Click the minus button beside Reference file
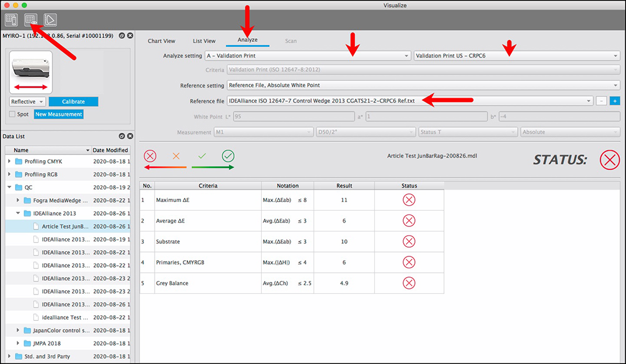Viewport: 626px width, 364px height. pos(601,101)
